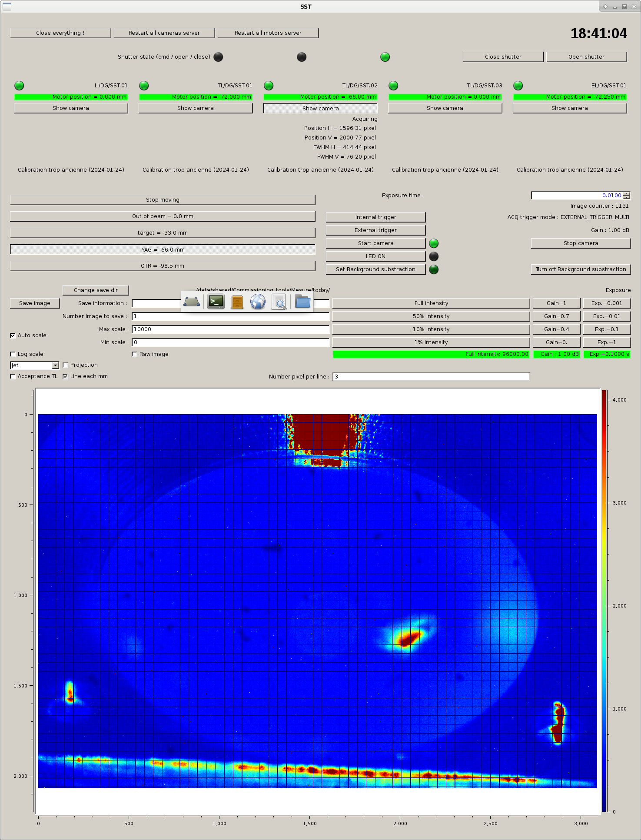Tick the Projection checkbox
Image resolution: width=641 pixels, height=840 pixels.
pyautogui.click(x=66, y=365)
